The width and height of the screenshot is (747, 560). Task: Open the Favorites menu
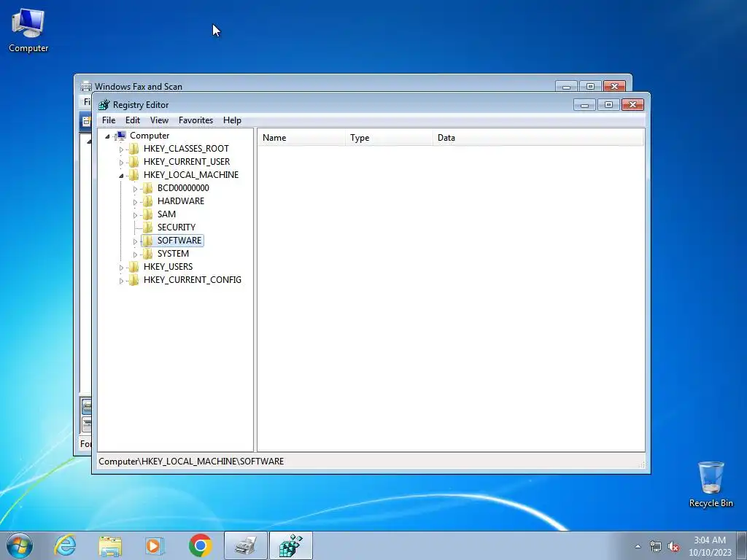196,120
